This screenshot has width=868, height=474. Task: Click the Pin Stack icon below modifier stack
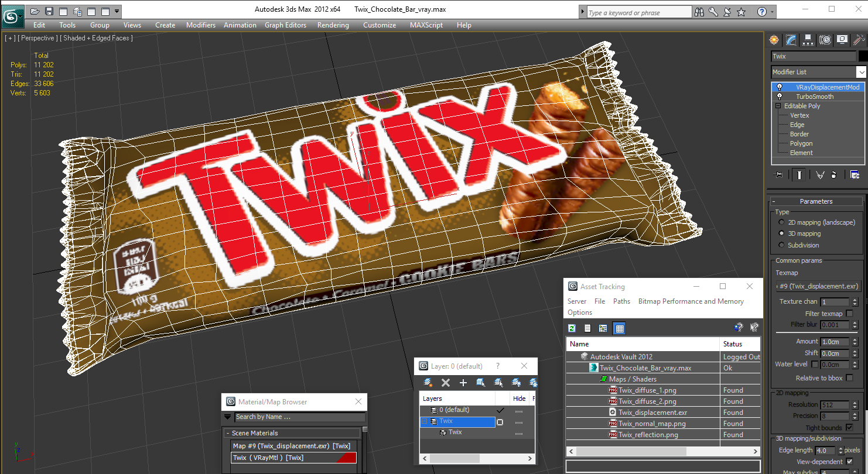pos(778,175)
